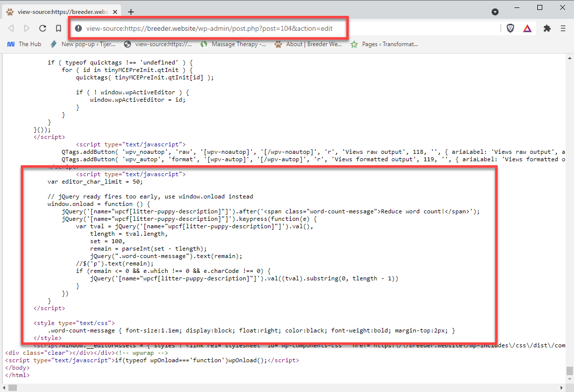Click the '</html>' closing tag line

(17, 375)
